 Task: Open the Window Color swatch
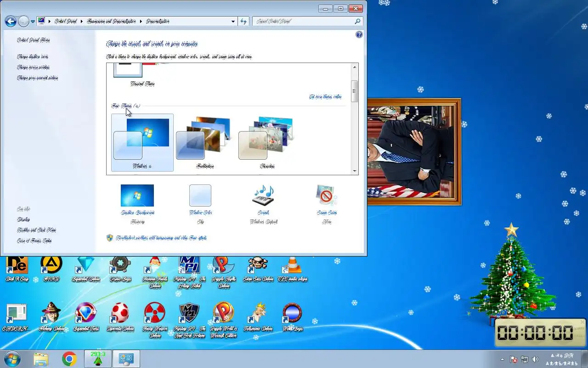coord(200,195)
